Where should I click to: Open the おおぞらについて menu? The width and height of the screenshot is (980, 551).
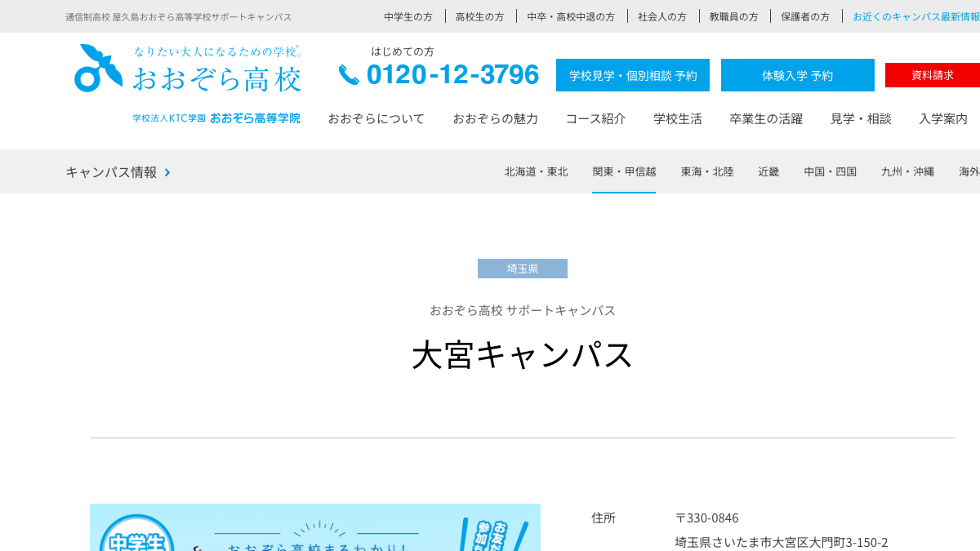(x=376, y=118)
